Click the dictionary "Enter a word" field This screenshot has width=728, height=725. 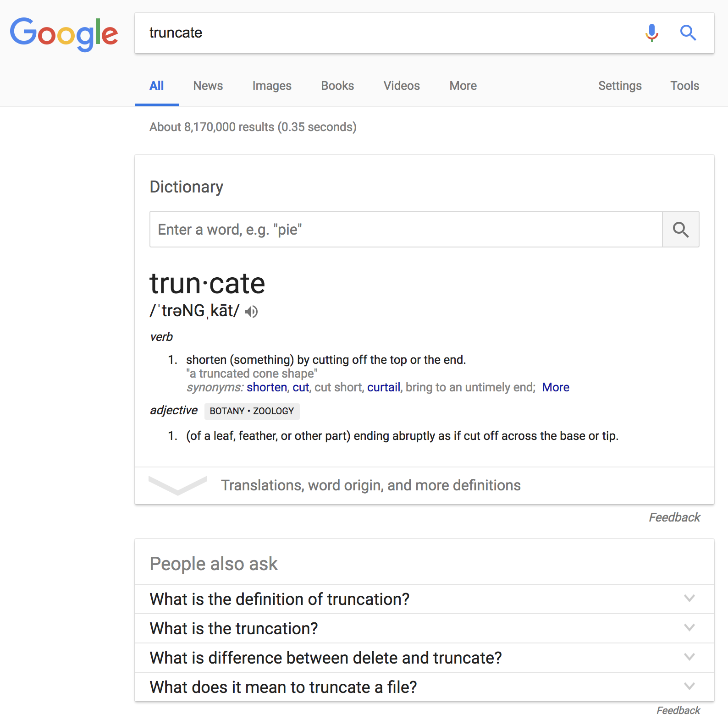click(406, 230)
